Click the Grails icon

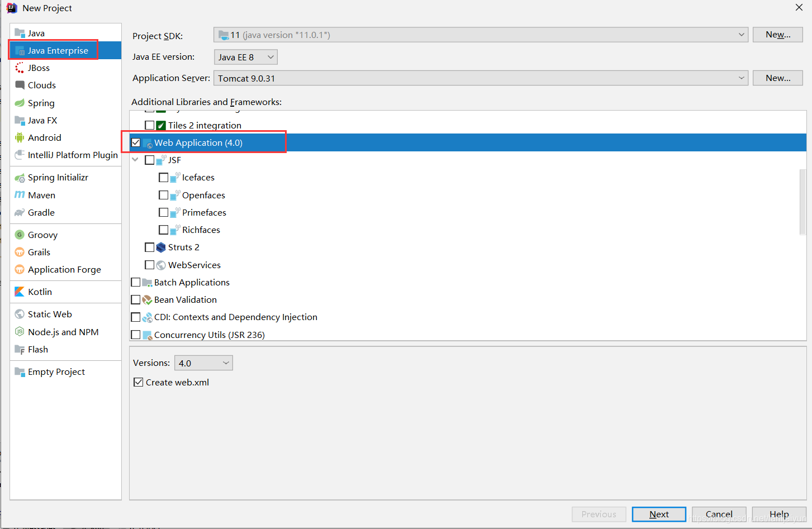coord(20,252)
